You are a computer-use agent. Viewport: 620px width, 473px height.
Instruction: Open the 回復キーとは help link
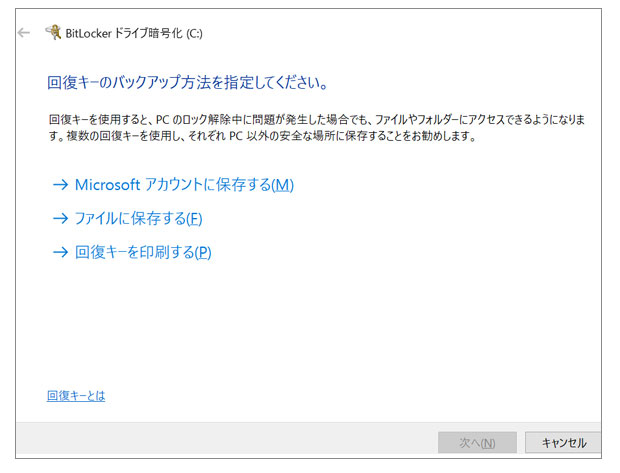76,396
